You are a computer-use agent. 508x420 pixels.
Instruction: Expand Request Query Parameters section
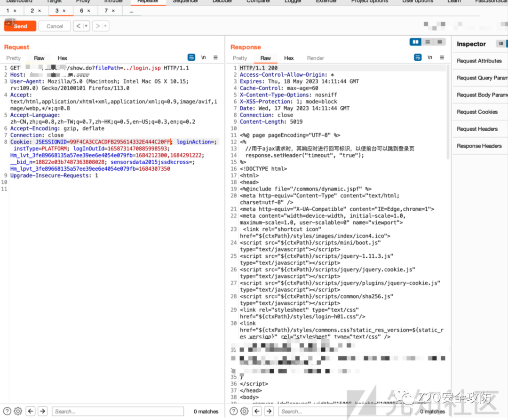(x=479, y=78)
